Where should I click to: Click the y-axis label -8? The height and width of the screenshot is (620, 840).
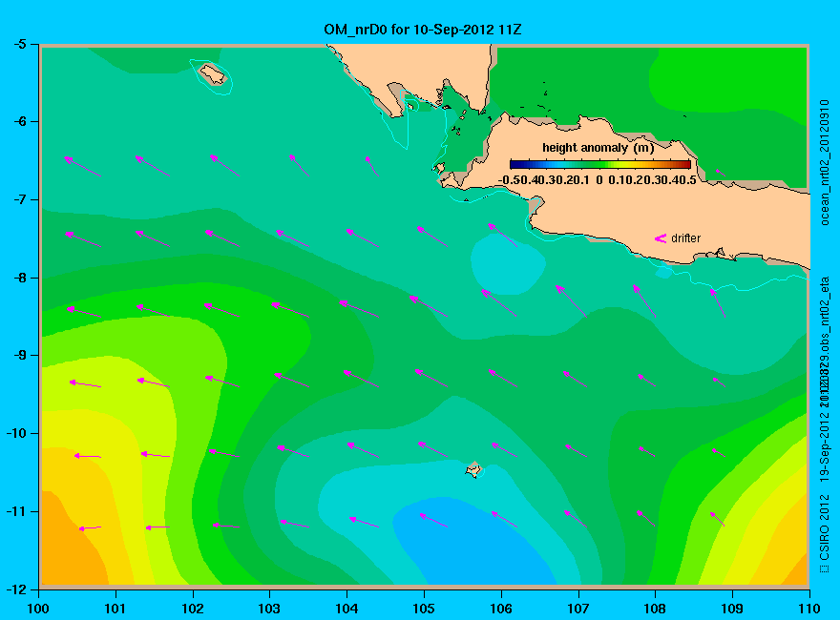19,278
